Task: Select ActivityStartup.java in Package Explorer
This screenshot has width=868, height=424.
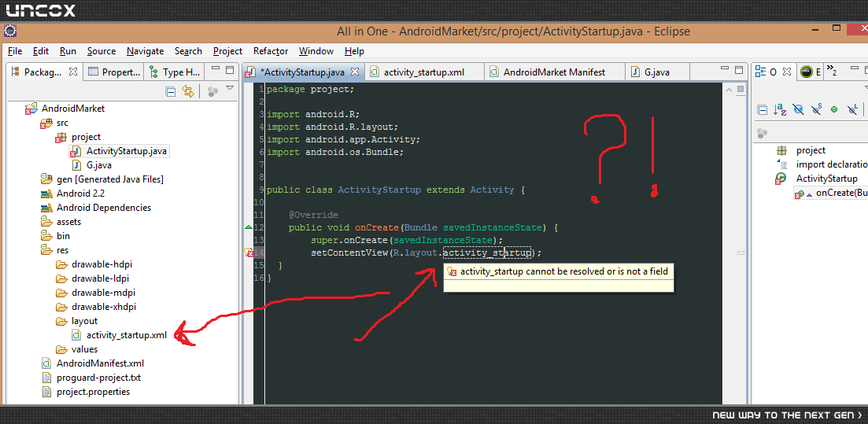Action: click(x=127, y=151)
